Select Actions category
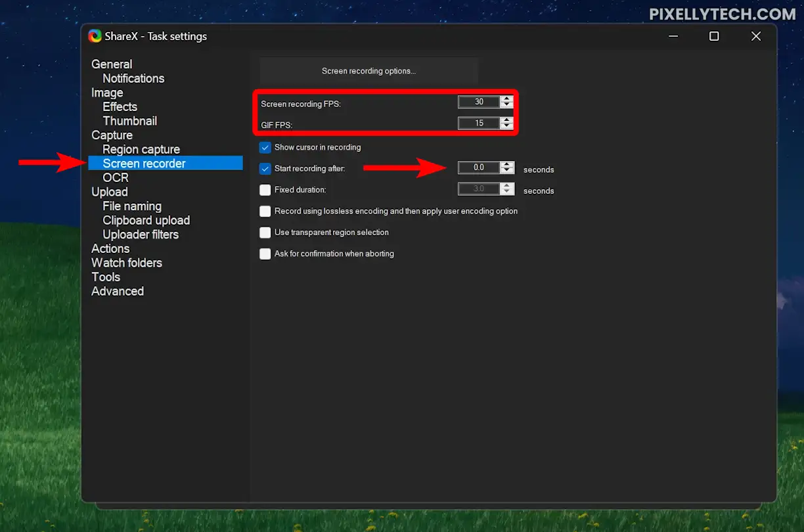The height and width of the screenshot is (532, 804). (x=110, y=248)
